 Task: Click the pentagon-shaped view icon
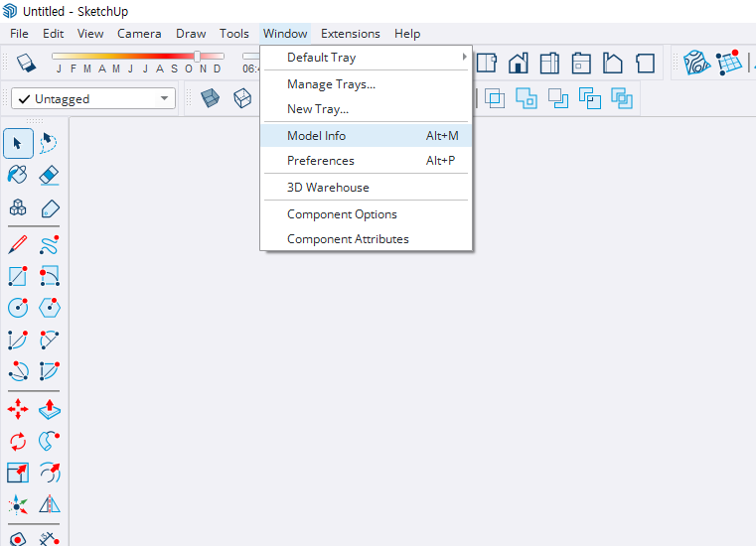point(613,64)
